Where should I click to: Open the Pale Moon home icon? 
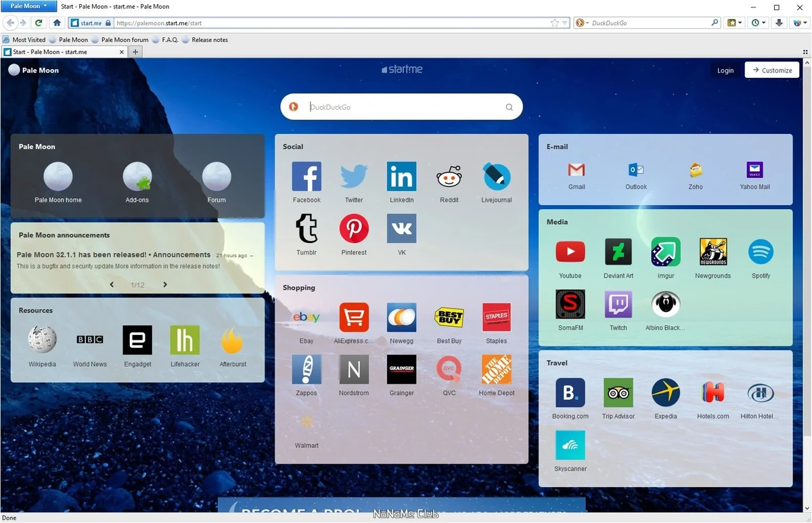click(x=58, y=177)
